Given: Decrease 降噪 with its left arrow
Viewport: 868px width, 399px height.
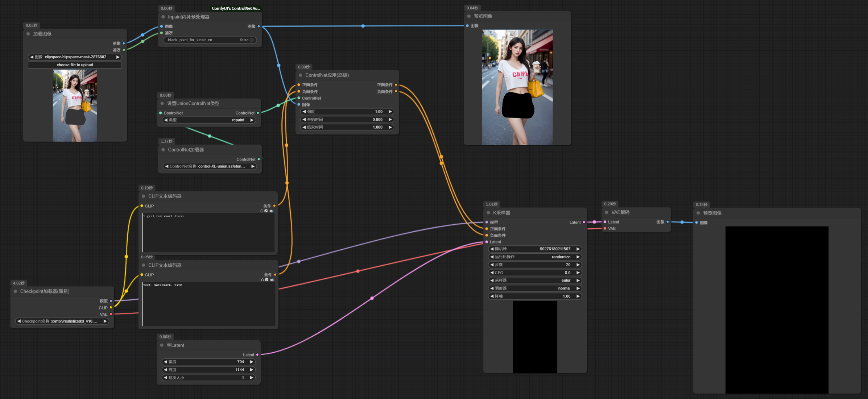Looking at the screenshot, I should click(492, 296).
